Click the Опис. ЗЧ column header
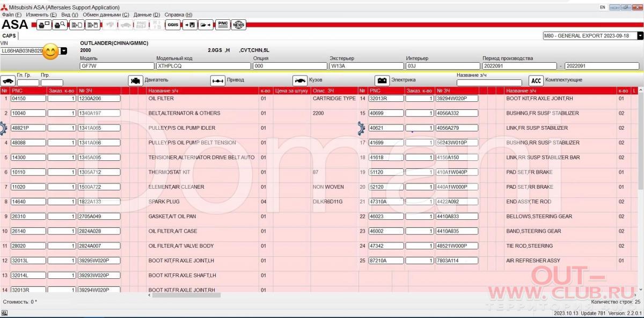 click(334, 91)
